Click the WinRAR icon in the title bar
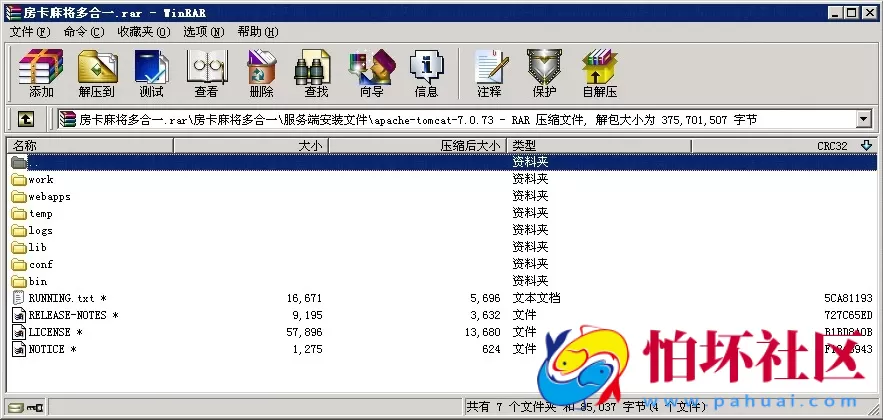883x420 pixels. [12, 12]
